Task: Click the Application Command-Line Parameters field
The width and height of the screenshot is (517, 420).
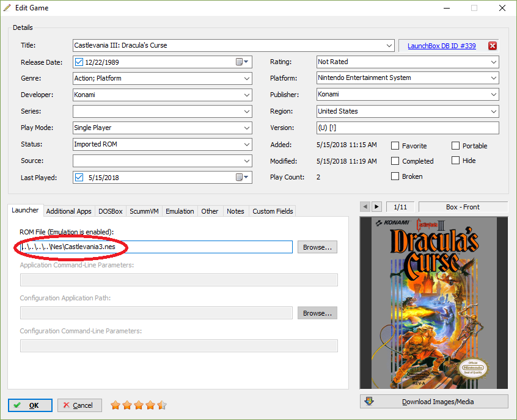Action: coord(178,280)
